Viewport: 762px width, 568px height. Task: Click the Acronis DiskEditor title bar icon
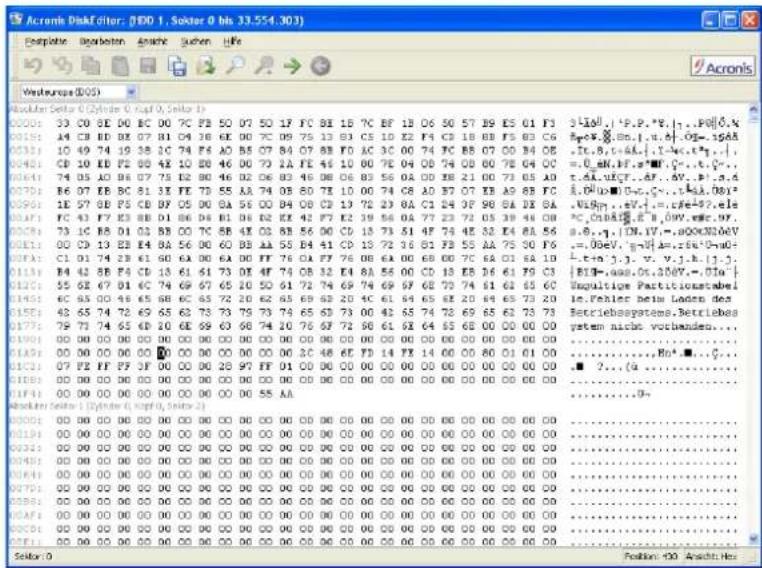click(17, 19)
